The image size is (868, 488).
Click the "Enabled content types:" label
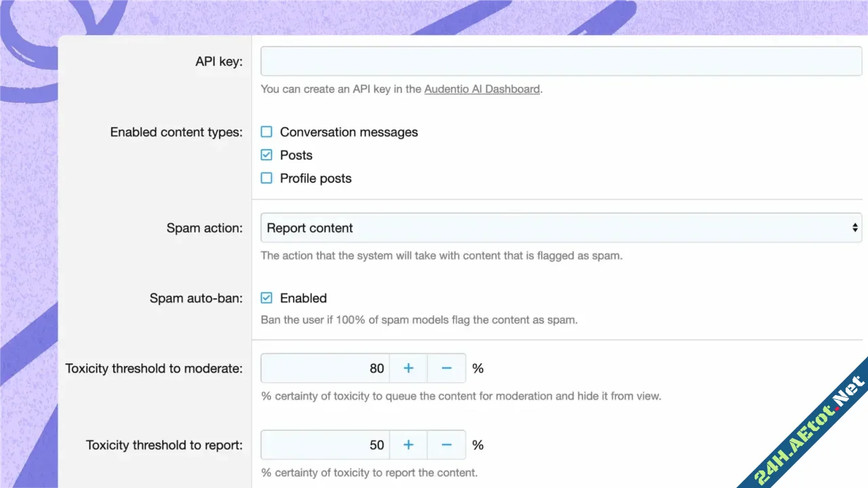(176, 132)
